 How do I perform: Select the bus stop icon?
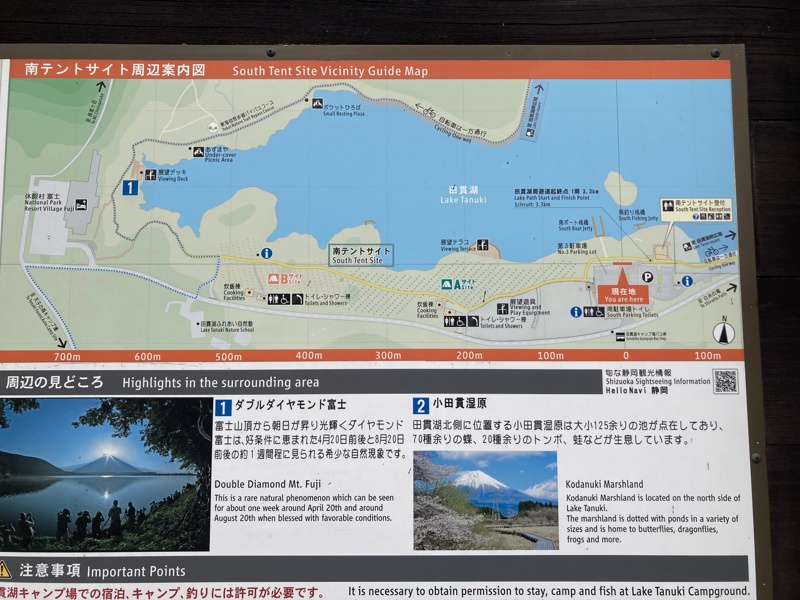(x=620, y=337)
